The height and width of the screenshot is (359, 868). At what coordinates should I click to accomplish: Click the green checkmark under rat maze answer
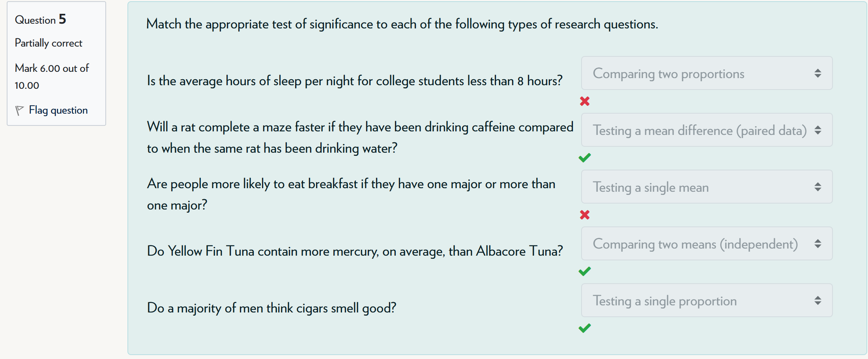pyautogui.click(x=584, y=157)
